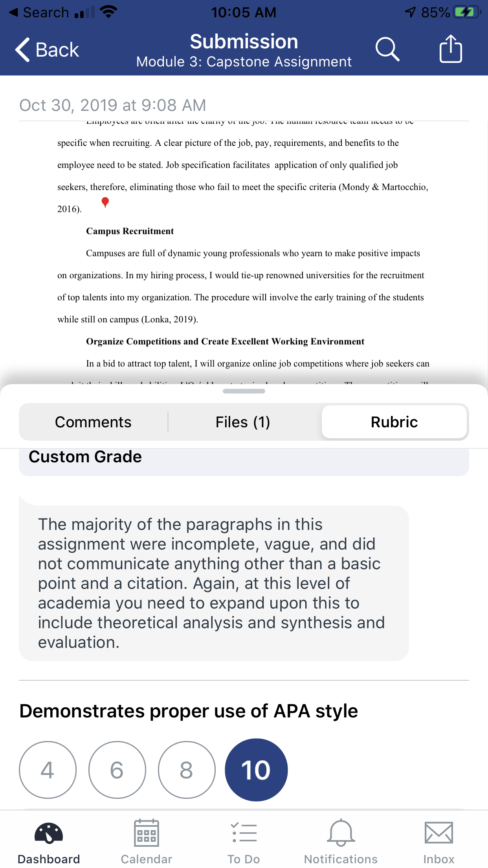Open submission date Oct 30, 2019 picker

coord(113,105)
